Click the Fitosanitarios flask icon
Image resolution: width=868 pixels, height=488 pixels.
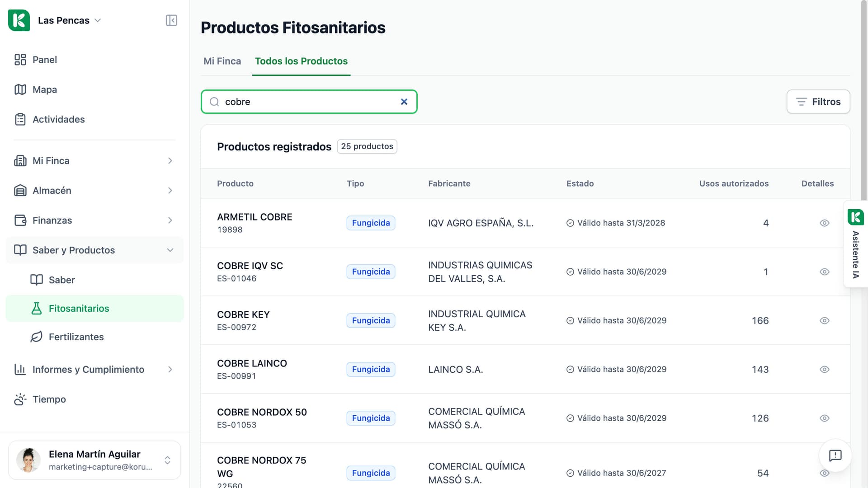coord(37,309)
